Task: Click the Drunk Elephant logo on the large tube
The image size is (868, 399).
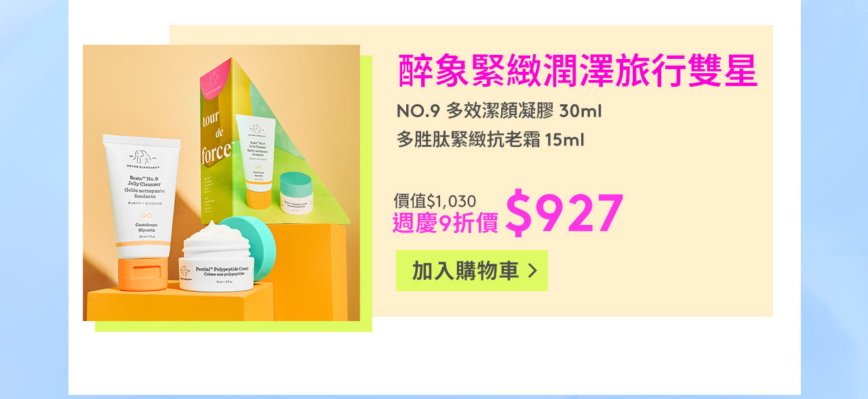Action: point(142,159)
